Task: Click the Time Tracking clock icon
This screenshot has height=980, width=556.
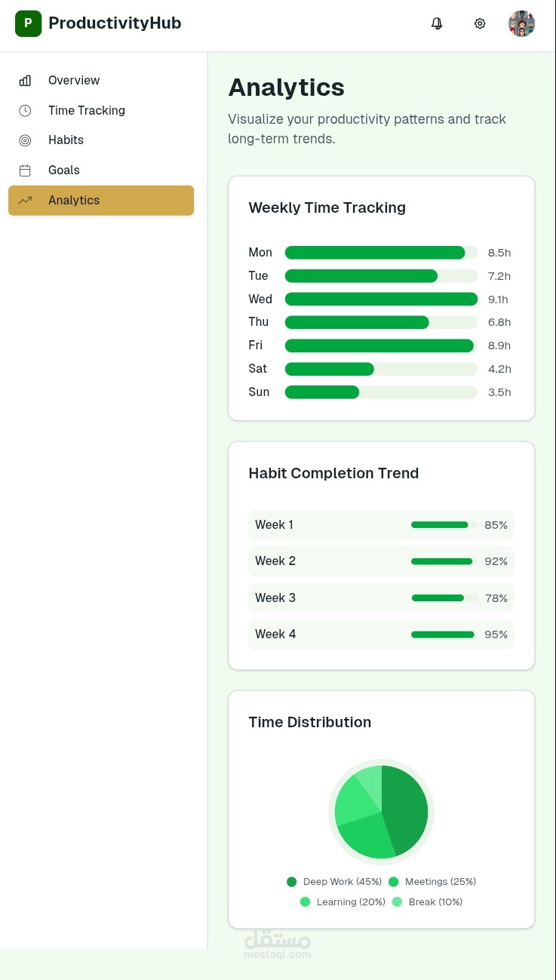Action: point(26,111)
